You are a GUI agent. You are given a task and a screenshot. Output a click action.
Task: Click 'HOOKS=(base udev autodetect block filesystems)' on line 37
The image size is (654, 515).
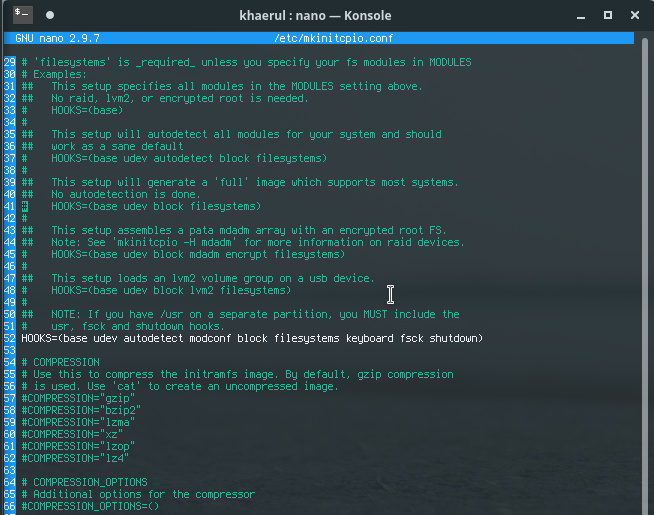189,158
